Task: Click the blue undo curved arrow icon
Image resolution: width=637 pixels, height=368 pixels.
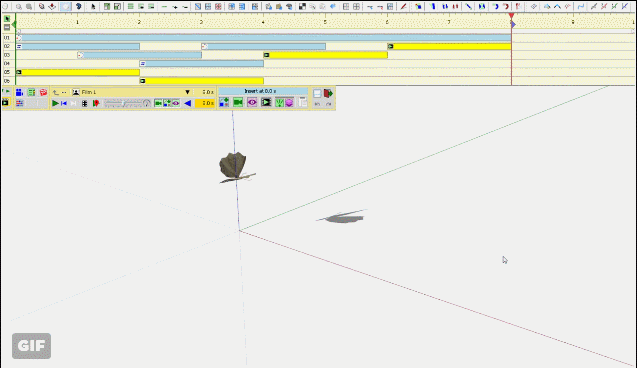Action: pos(495,6)
